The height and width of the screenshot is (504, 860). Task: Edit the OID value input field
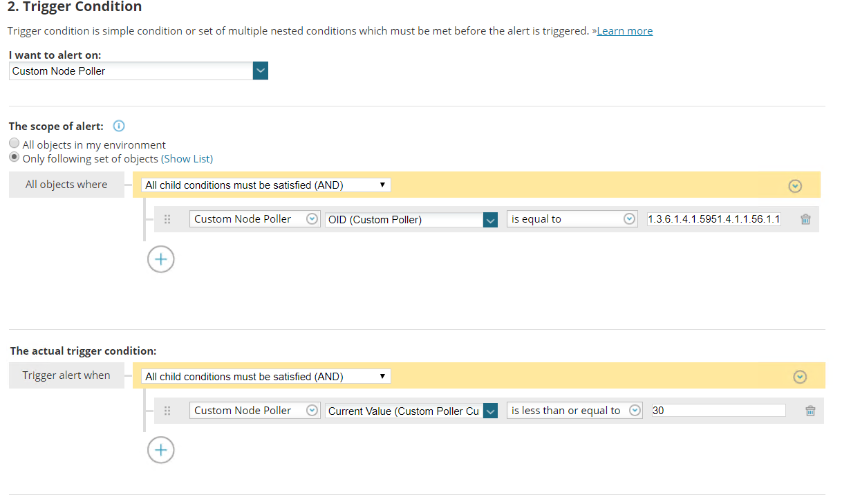point(714,219)
